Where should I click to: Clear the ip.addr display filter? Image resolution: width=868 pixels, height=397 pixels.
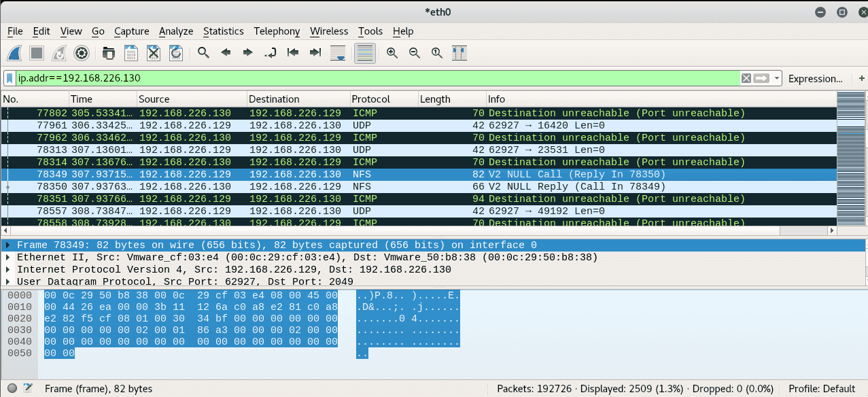[746, 78]
